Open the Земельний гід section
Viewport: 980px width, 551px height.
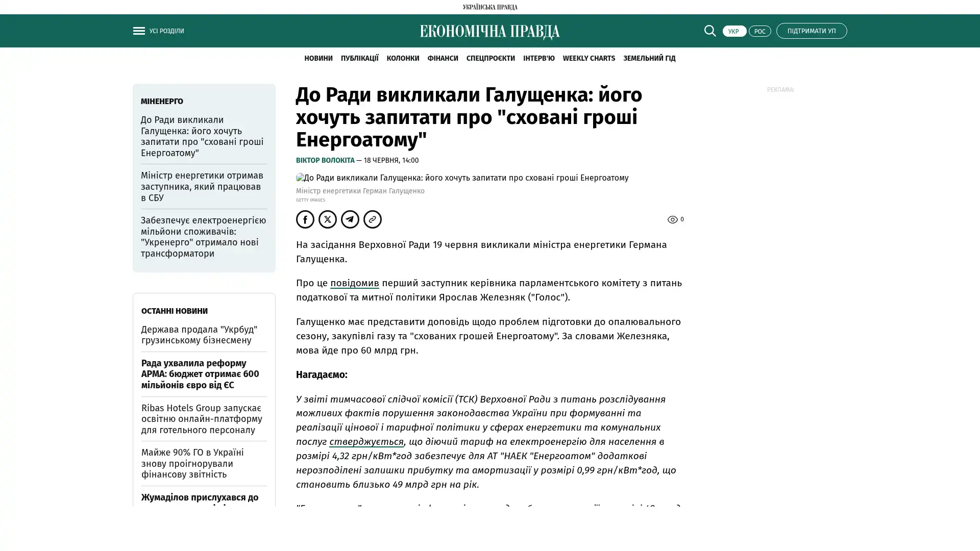tap(649, 58)
